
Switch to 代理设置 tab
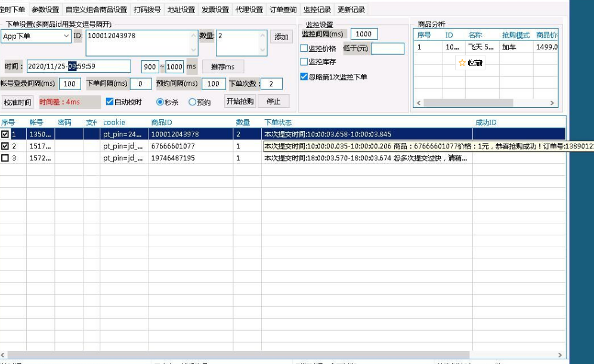[x=249, y=10]
